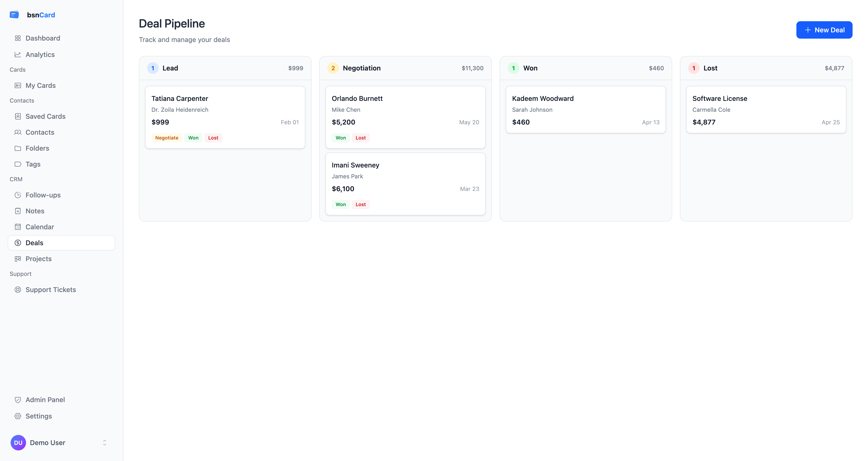The height and width of the screenshot is (461, 868).
Task: Mark Imani Sweeney deal as Lost
Action: (x=360, y=204)
